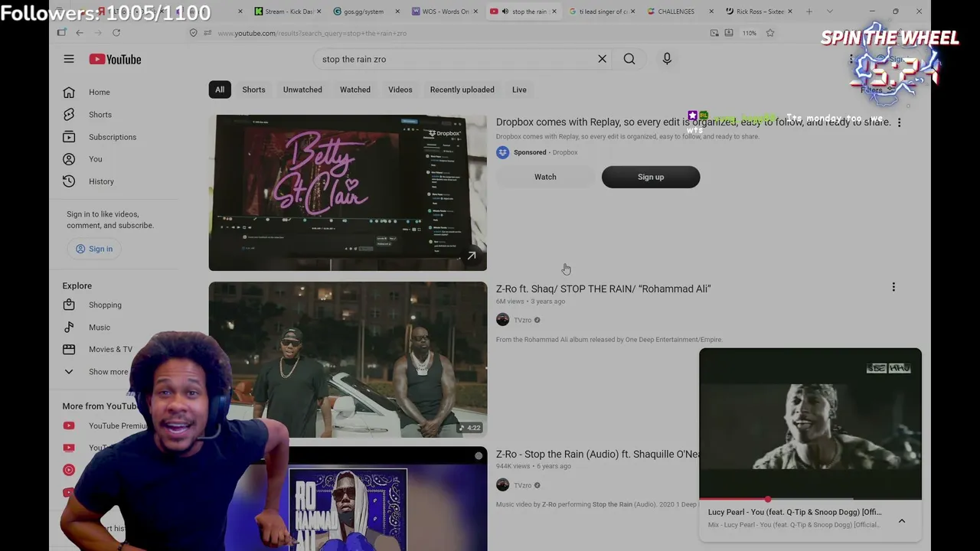The image size is (980, 551).
Task: Select the All filter chip
Action: [220, 90]
